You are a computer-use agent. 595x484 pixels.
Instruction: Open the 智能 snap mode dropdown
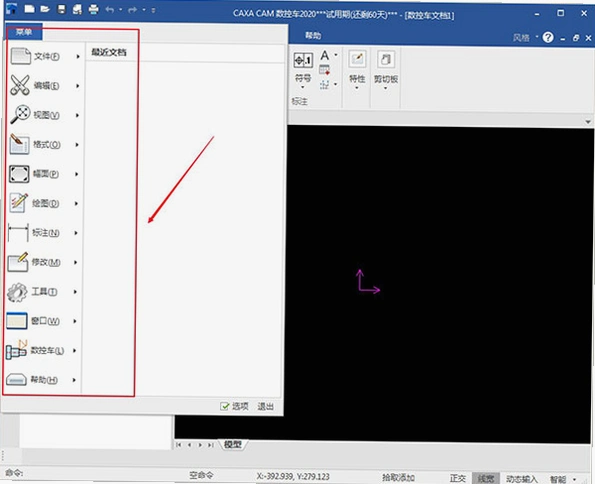tap(563, 479)
